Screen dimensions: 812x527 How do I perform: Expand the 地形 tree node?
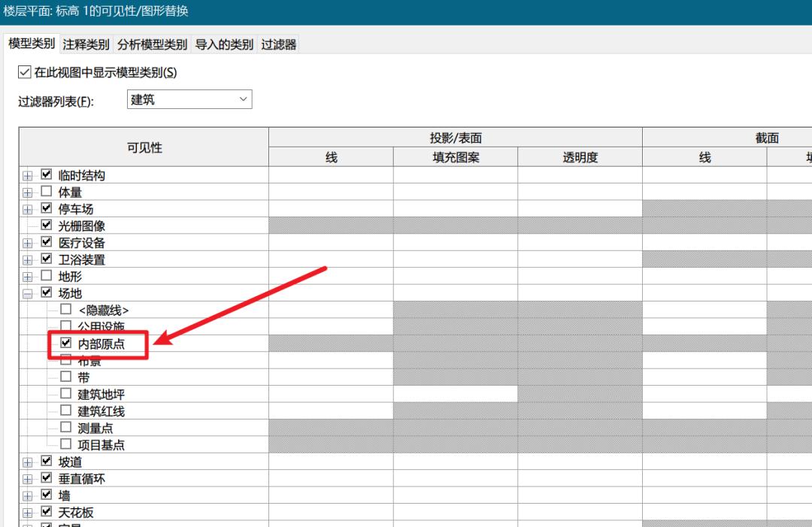(28, 277)
